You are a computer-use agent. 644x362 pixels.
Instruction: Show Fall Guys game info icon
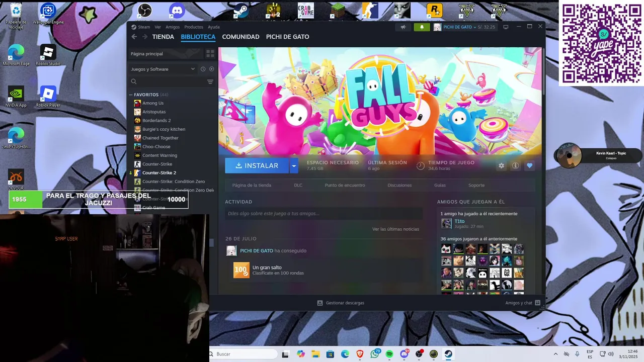coord(515,165)
